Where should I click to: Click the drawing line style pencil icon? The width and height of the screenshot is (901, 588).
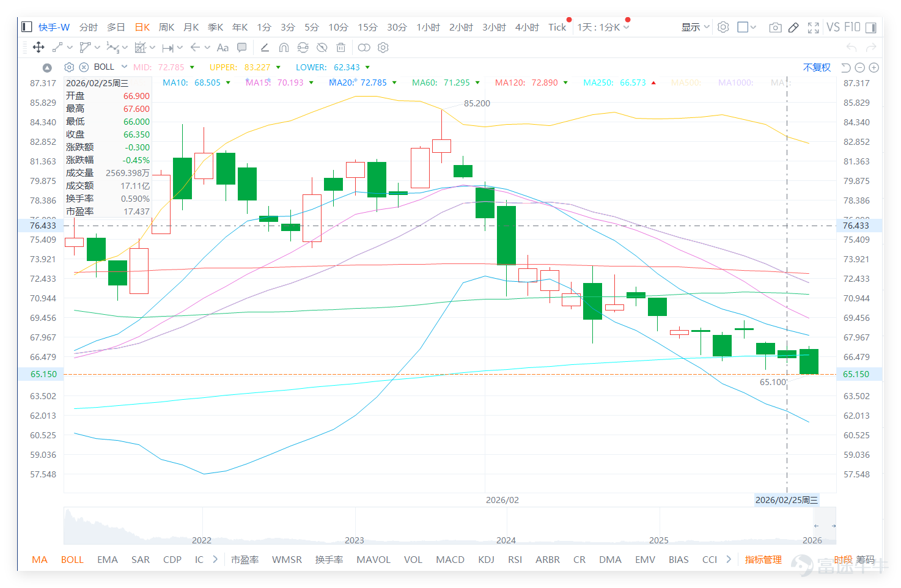coord(265,47)
